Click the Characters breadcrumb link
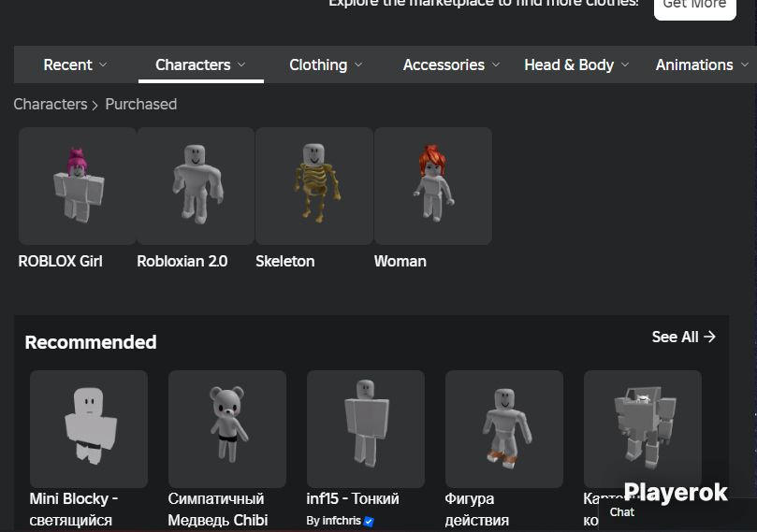Image resolution: width=757 pixels, height=532 pixels. coord(51,104)
